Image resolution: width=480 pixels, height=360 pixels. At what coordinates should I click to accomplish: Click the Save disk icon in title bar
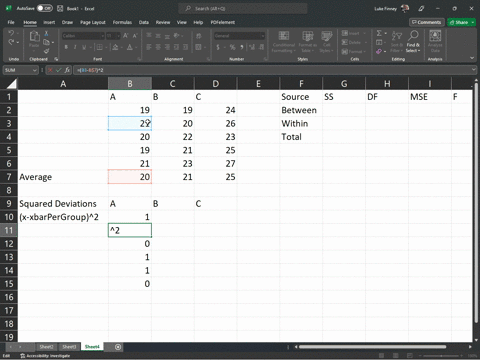pos(60,8)
